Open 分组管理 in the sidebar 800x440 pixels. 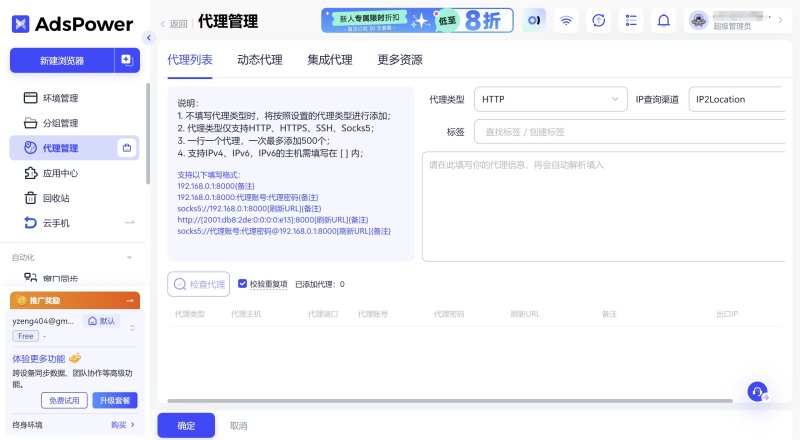click(x=60, y=123)
